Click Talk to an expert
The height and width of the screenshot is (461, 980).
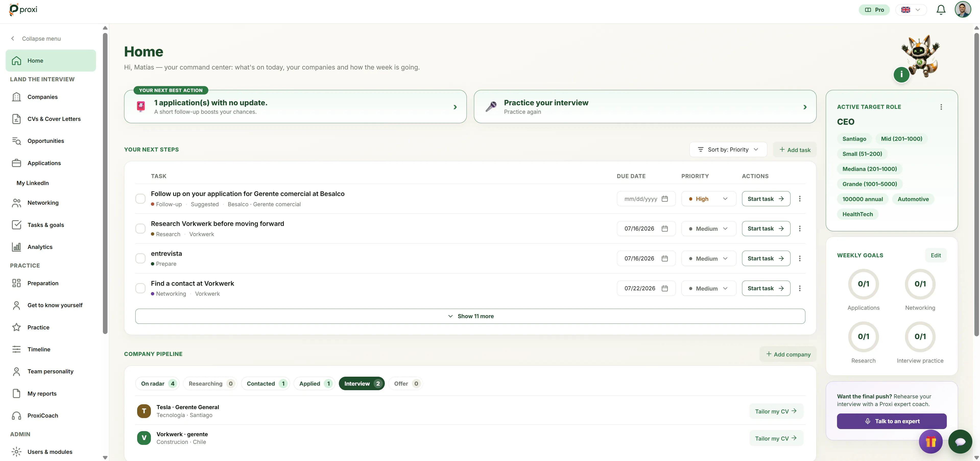(892, 421)
